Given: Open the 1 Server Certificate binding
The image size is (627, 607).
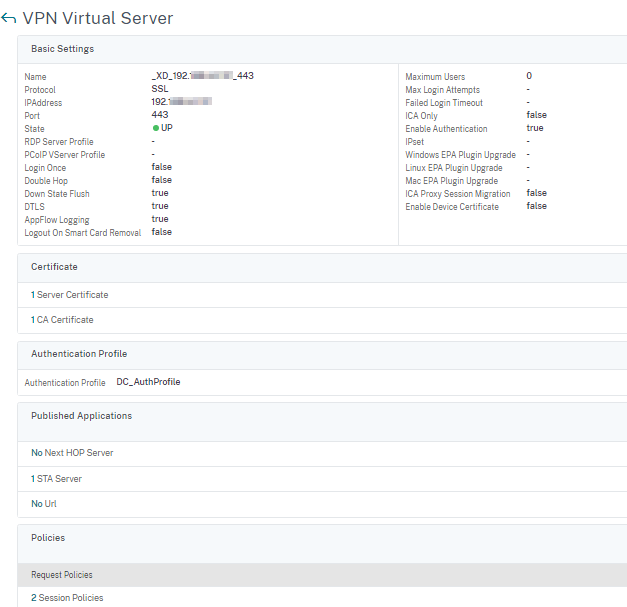Looking at the screenshot, I should pyautogui.click(x=70, y=295).
